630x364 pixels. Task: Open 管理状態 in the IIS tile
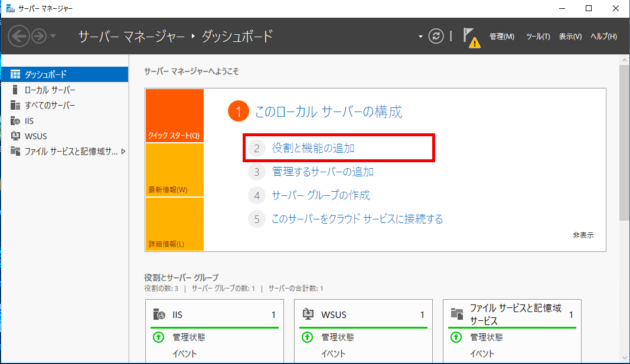[x=189, y=337]
